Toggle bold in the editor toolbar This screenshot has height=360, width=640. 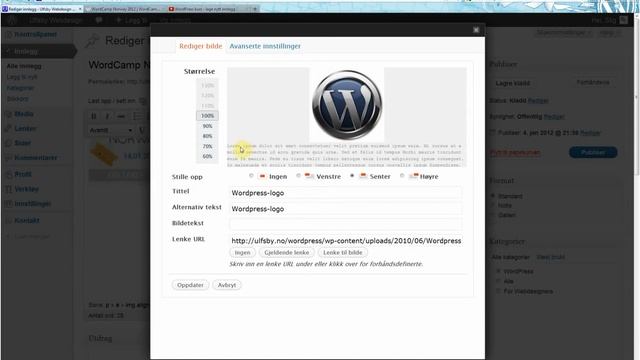(93, 117)
